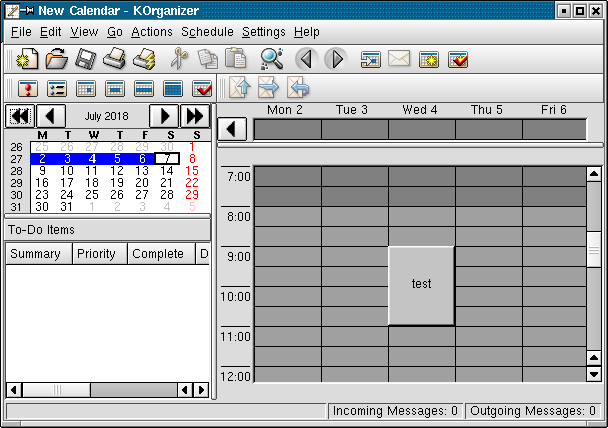Click the Mon 2 all-day cell
Image resolution: width=608 pixels, height=428 pixels.
[x=288, y=129]
